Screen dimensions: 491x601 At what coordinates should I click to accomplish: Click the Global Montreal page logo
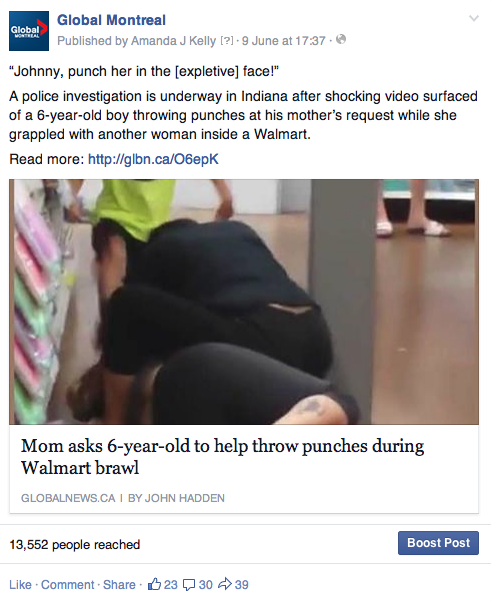coord(29,31)
